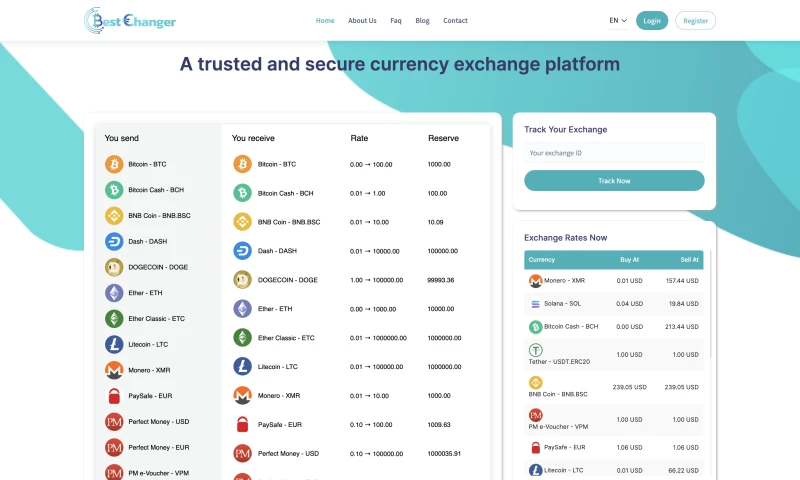Navigate to the Blog page

coord(422,20)
